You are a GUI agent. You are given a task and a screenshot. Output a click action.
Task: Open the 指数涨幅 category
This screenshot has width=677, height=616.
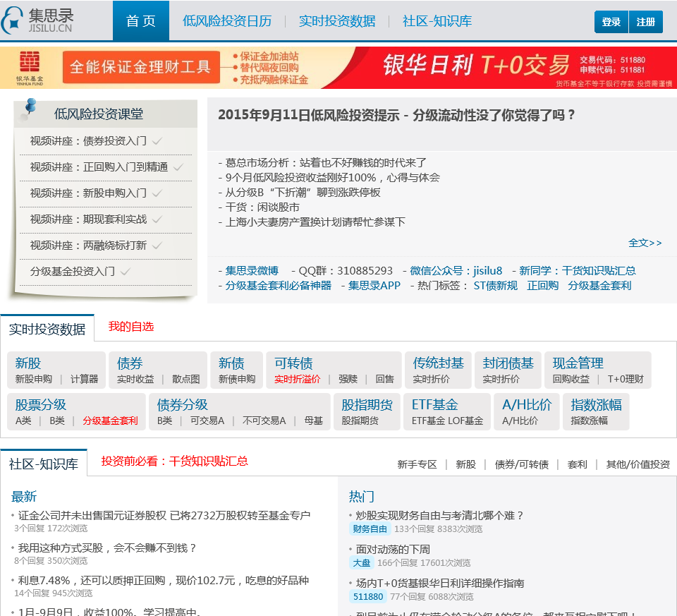pos(597,405)
